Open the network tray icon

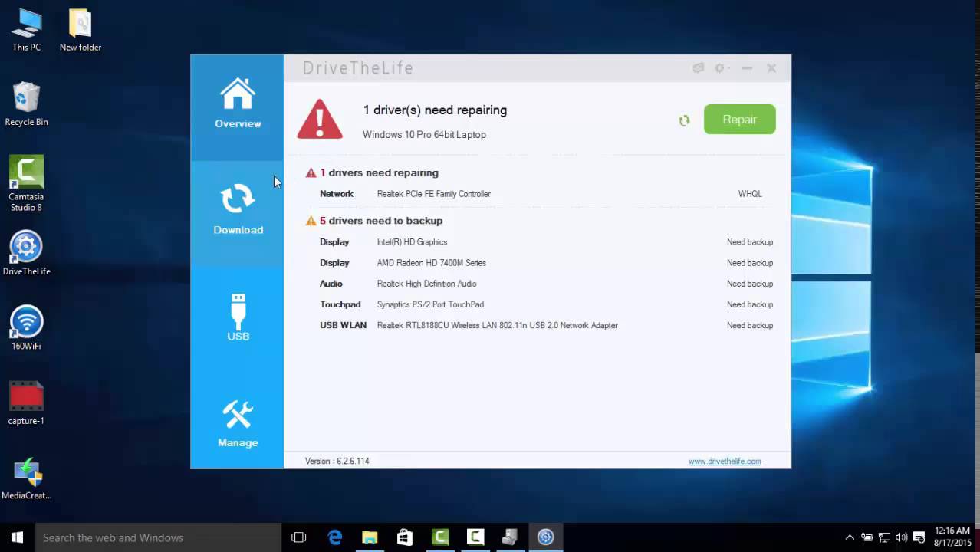pos(884,537)
